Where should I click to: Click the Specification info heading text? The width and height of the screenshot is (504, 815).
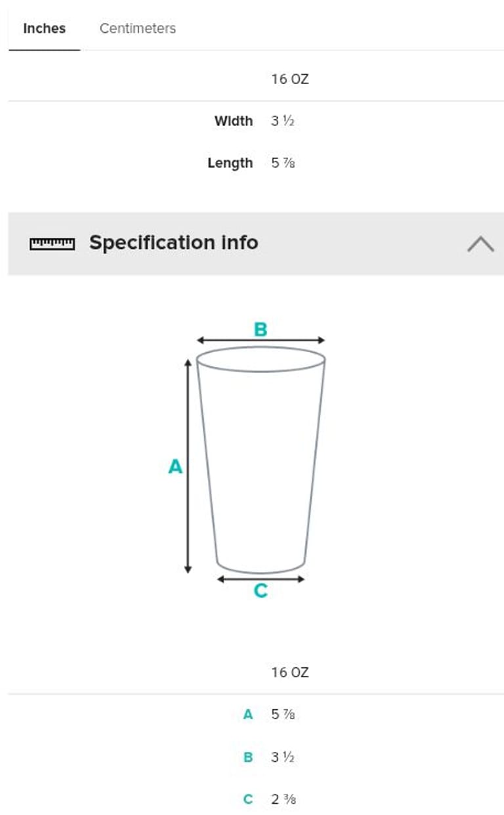pyautogui.click(x=174, y=242)
